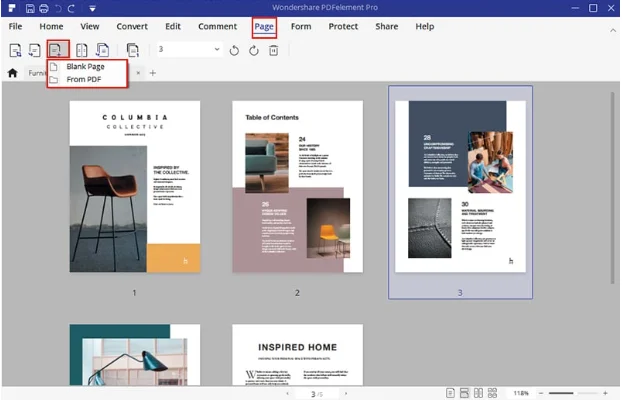
Task: Choose Blank Page from the insert dropdown
Action: tap(84, 66)
